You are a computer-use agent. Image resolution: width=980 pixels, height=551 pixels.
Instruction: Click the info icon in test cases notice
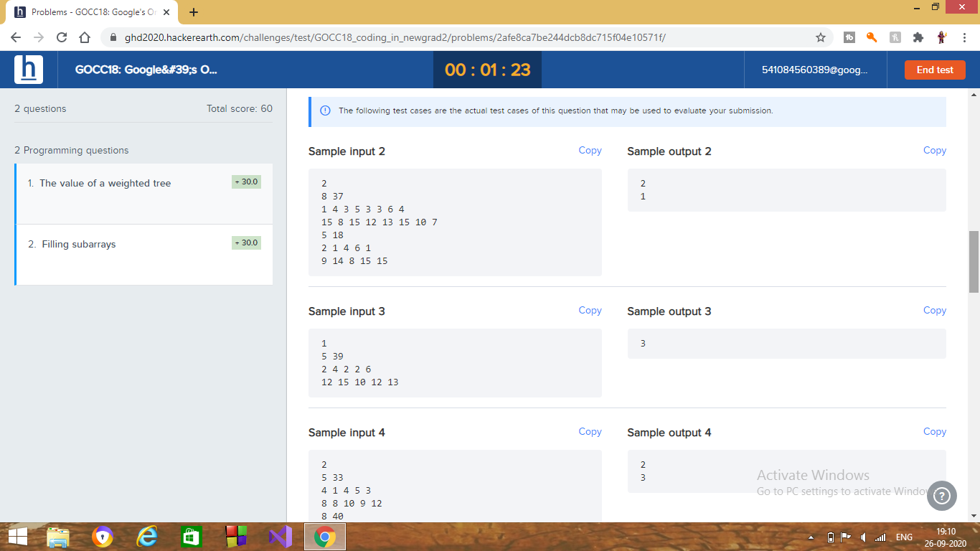[x=325, y=111]
